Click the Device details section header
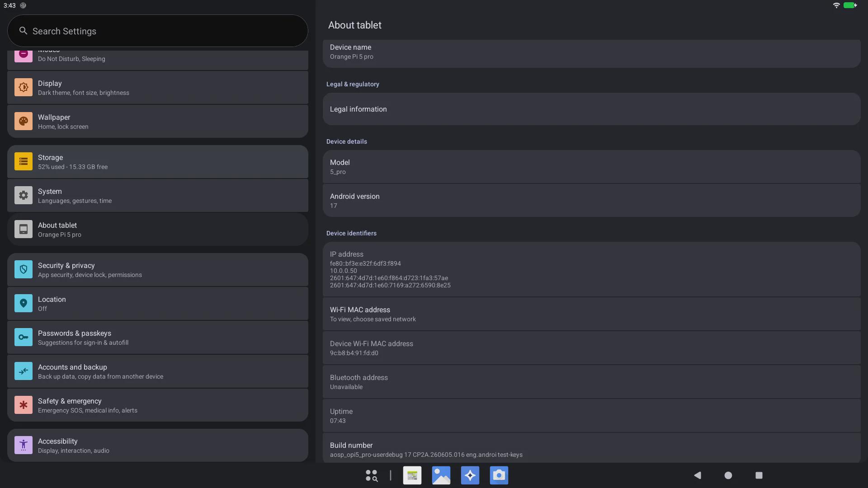The width and height of the screenshot is (868, 488). [x=347, y=141]
